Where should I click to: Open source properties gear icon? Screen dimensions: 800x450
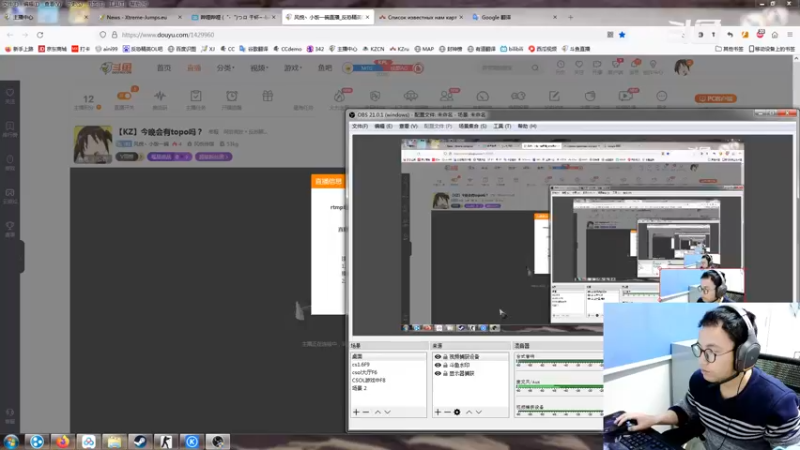[457, 412]
